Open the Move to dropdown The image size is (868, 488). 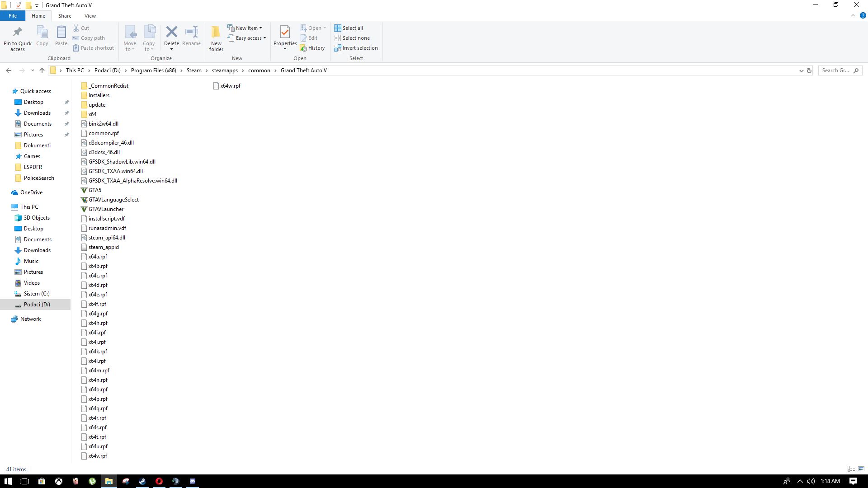tap(130, 38)
